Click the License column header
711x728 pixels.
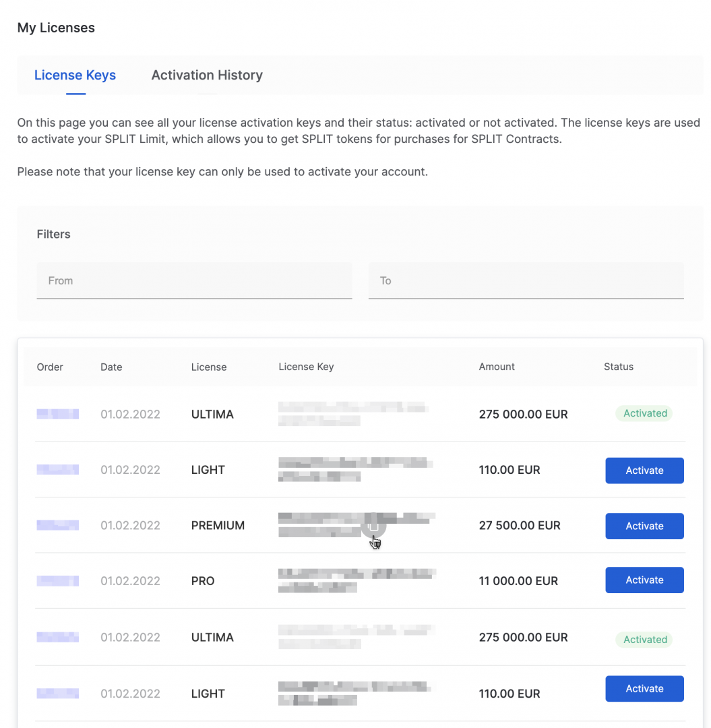[x=209, y=367]
